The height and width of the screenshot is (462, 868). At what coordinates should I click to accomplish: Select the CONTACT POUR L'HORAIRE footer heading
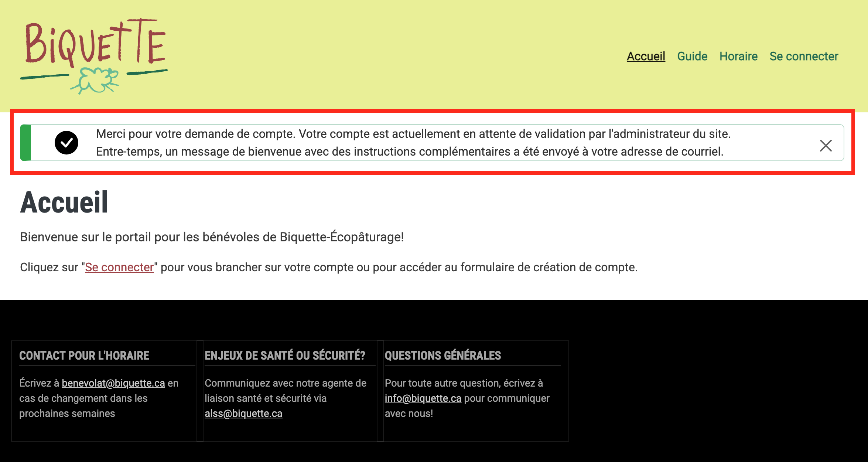click(x=84, y=356)
